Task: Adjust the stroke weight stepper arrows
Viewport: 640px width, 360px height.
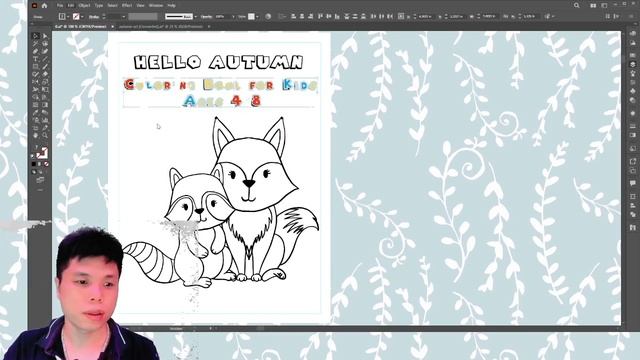Action: point(104,17)
